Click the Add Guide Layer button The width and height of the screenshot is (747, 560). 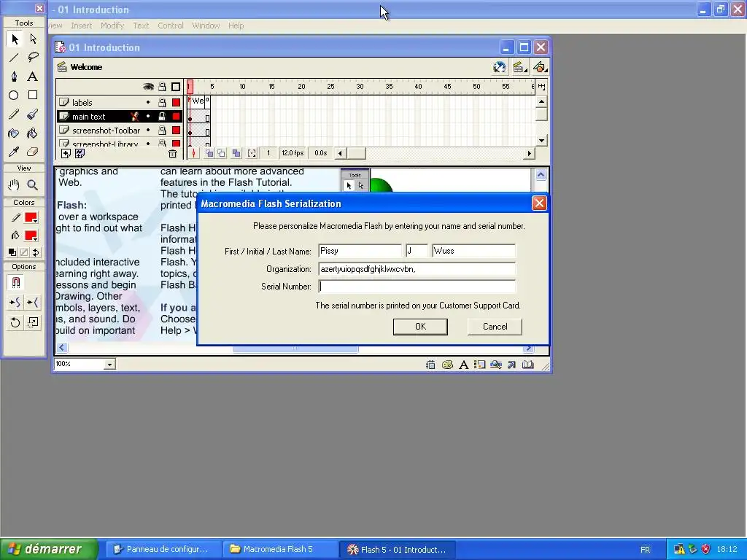(x=80, y=153)
